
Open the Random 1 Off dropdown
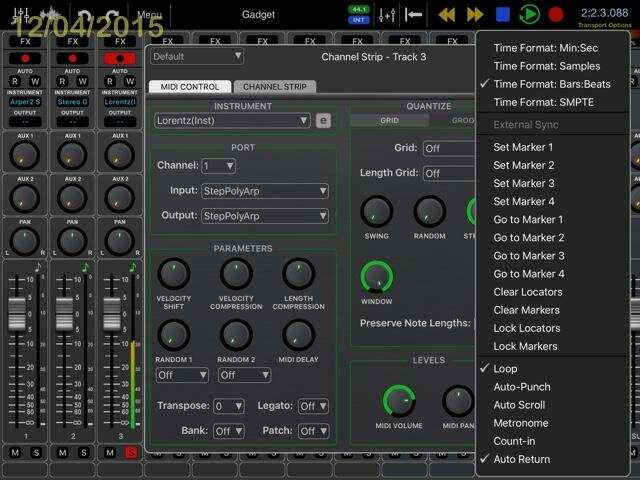click(182, 375)
